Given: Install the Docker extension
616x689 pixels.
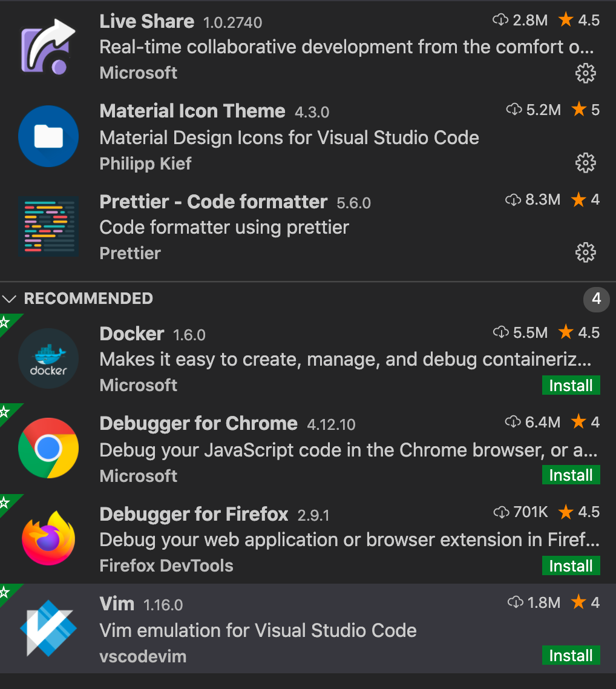Looking at the screenshot, I should (570, 385).
